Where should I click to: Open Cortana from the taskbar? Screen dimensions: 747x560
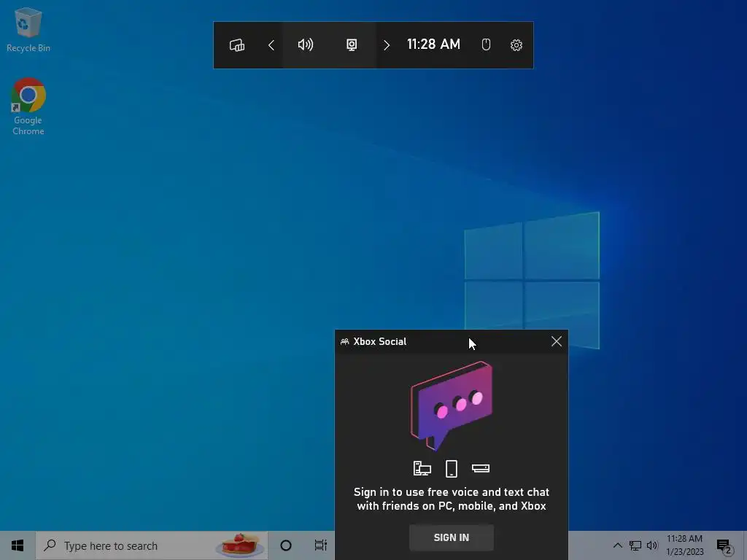(286, 545)
